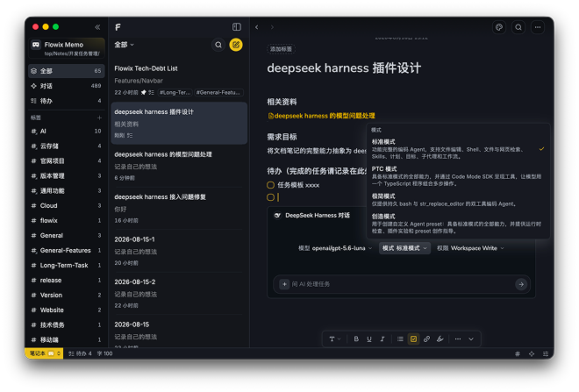Filter by the Website tag
The height and width of the screenshot is (392, 579).
pyautogui.click(x=66, y=310)
